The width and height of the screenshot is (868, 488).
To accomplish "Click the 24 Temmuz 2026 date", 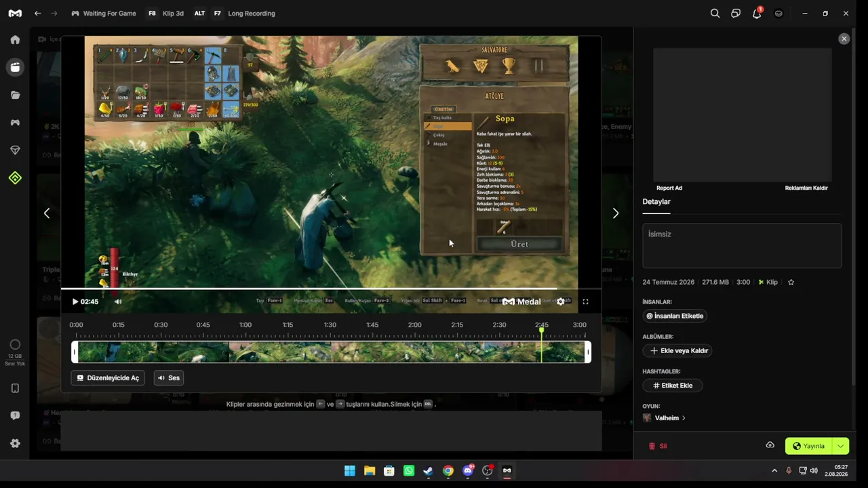I will click(x=669, y=282).
